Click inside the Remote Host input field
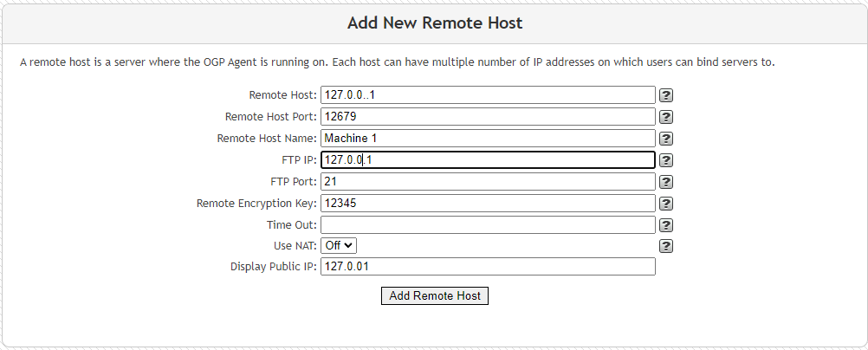Screen dimensions: 868x350 coord(489,94)
